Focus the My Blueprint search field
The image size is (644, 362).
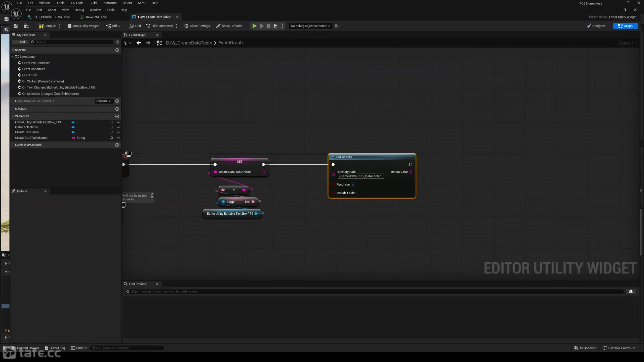pos(72,42)
